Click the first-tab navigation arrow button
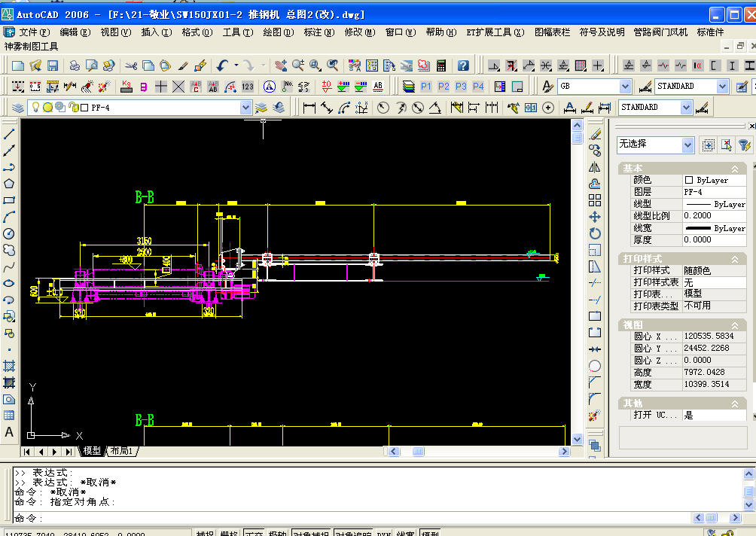Viewport: 756px width, 536px height. [26, 452]
